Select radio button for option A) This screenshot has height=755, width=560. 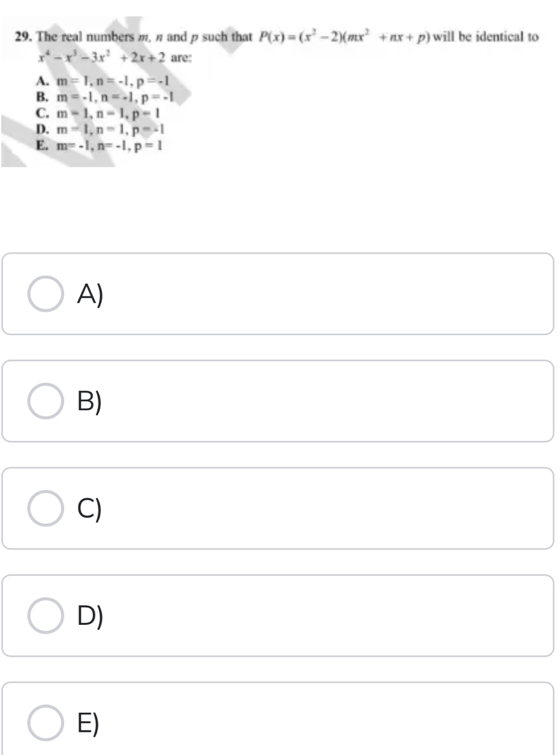46,294
